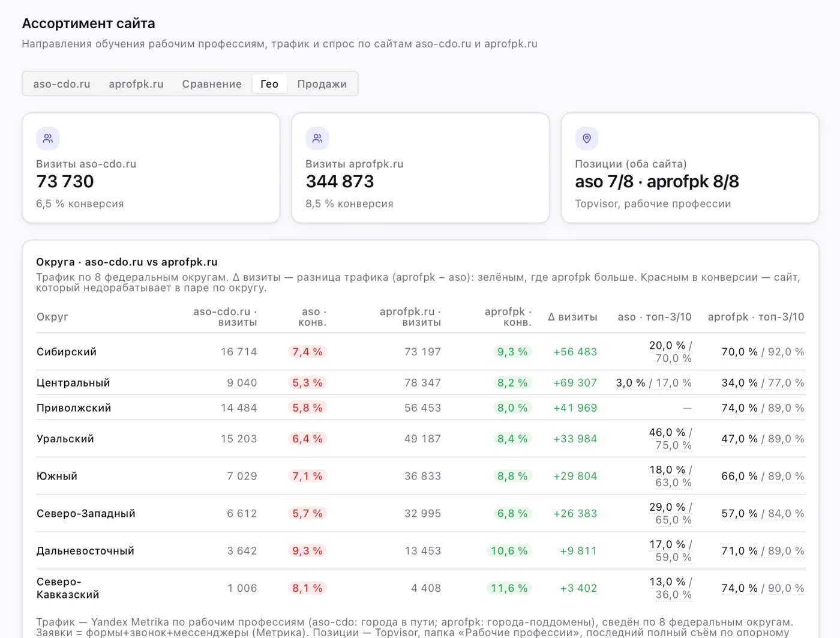Click the green 11,6 % badge for Северо-Кавказский
This screenshot has height=638, width=840.
pos(509,588)
